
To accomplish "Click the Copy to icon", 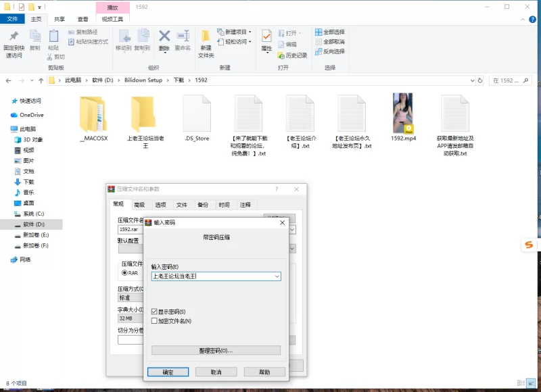I will point(142,36).
